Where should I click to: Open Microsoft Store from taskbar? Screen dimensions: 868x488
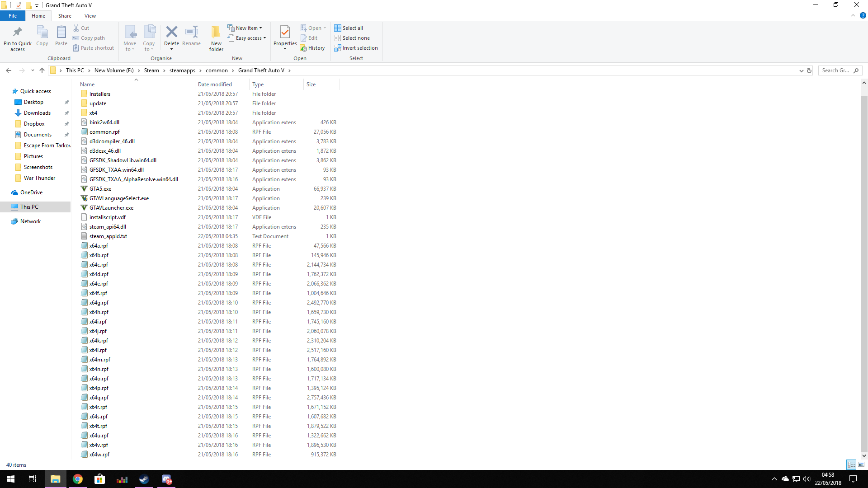tap(99, 479)
